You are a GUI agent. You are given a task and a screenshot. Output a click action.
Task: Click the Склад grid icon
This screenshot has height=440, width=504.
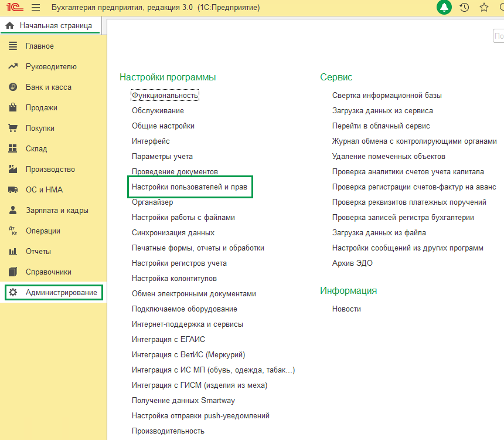13,148
